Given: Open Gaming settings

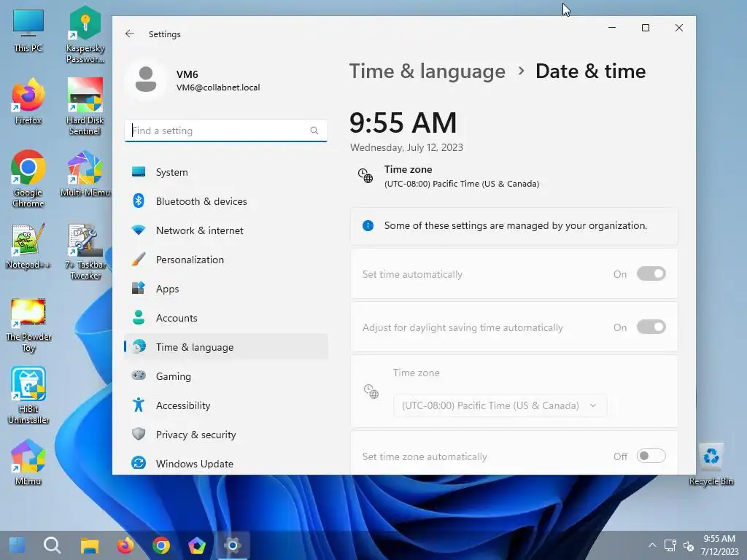Looking at the screenshot, I should [226, 376].
